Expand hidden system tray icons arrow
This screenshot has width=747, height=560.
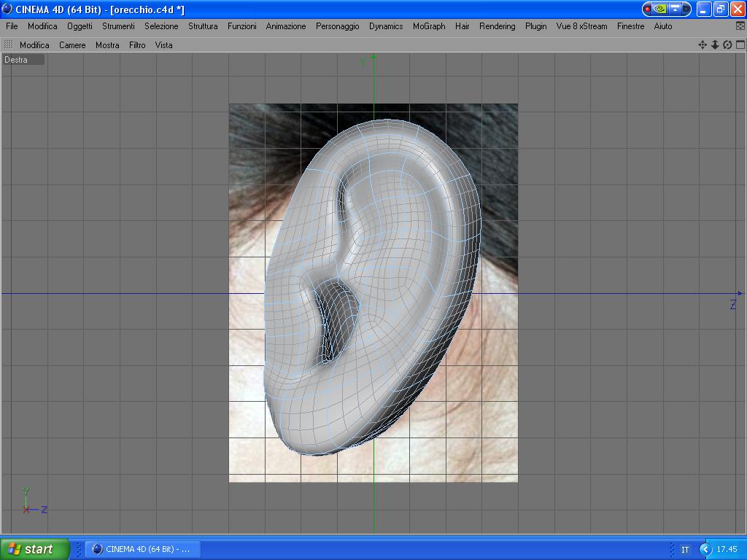pyautogui.click(x=705, y=549)
